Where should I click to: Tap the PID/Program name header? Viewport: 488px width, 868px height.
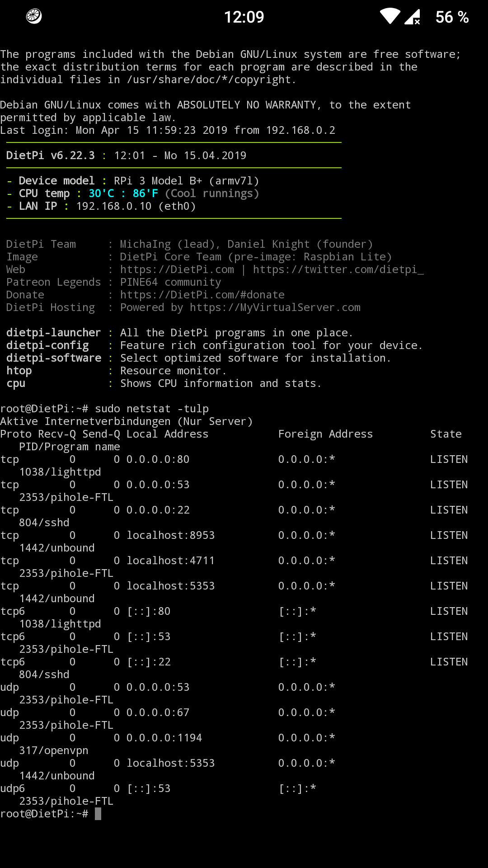[x=70, y=447]
